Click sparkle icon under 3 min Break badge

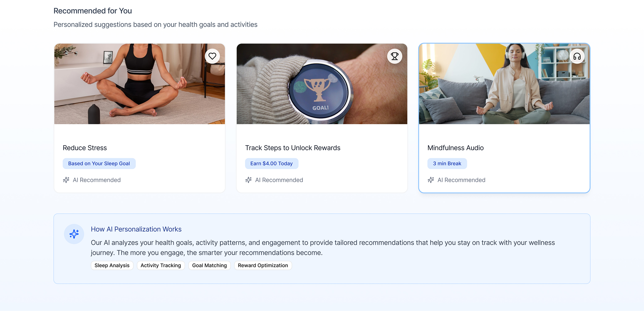coord(431,180)
